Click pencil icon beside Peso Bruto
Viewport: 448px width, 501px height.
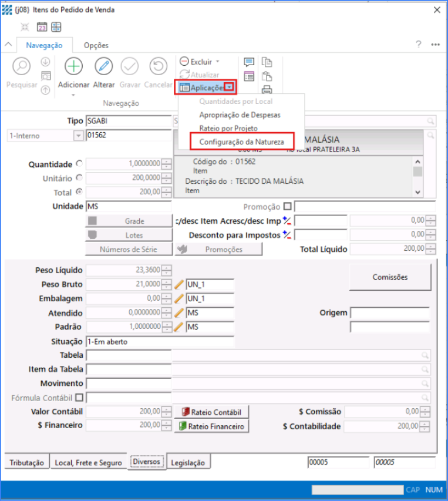180,285
